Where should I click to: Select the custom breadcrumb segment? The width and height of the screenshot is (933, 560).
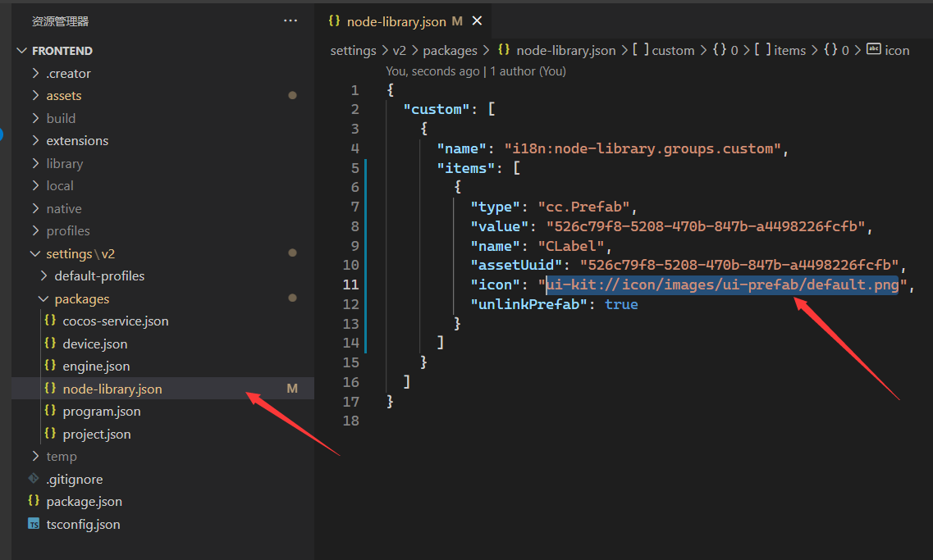tap(673, 51)
